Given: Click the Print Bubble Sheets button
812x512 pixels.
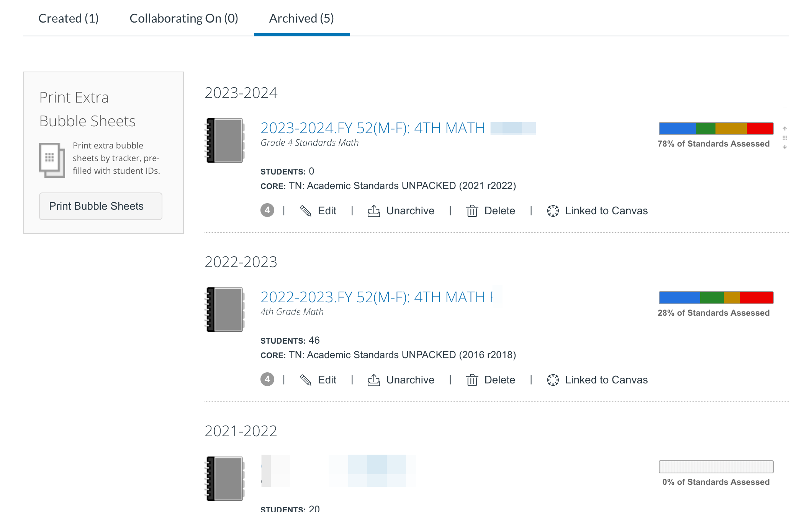Looking at the screenshot, I should pyautogui.click(x=100, y=206).
